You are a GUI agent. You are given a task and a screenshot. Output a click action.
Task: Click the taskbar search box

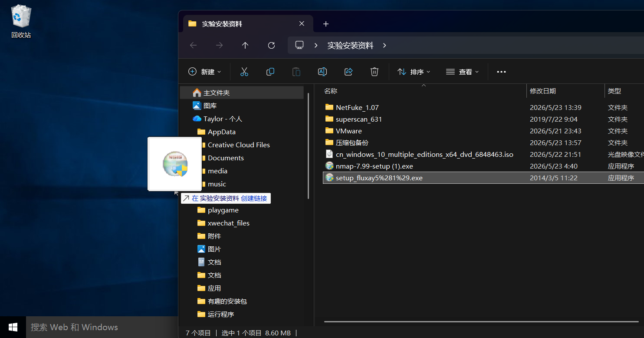click(102, 327)
